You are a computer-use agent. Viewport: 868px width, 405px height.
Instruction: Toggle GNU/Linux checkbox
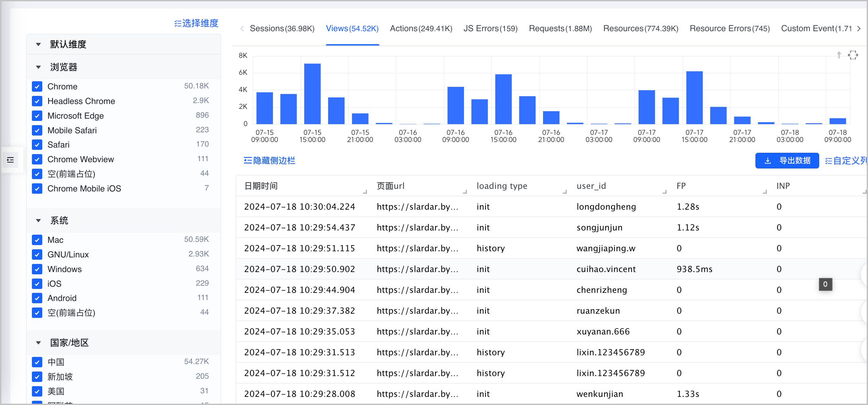click(37, 255)
